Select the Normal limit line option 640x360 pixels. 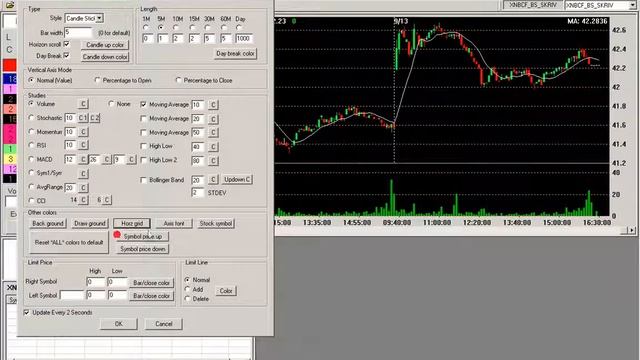tap(187, 280)
